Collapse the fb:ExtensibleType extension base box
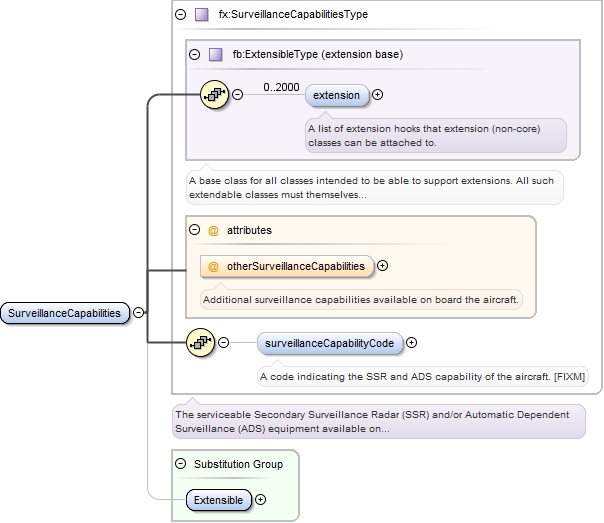The width and height of the screenshot is (604, 523). pyautogui.click(x=194, y=54)
